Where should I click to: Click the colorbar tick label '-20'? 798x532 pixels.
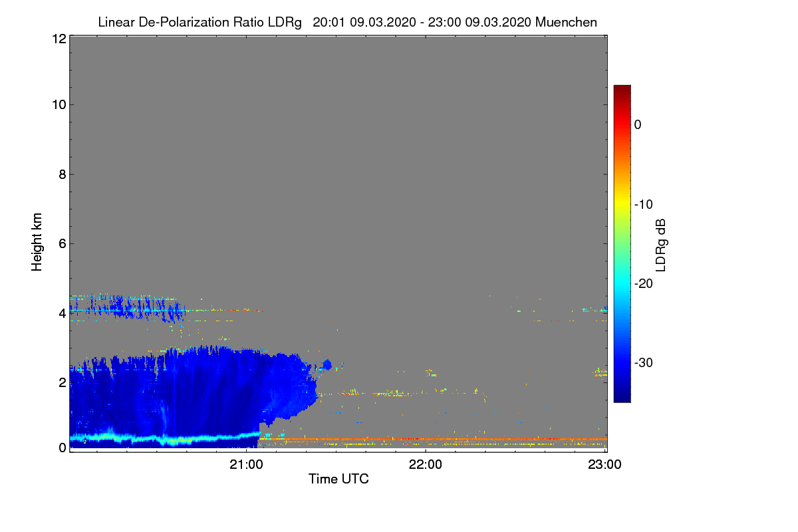coord(643,284)
